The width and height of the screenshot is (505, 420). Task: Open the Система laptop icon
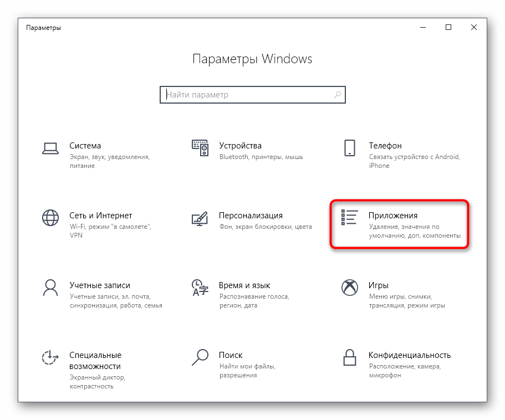pyautogui.click(x=50, y=148)
